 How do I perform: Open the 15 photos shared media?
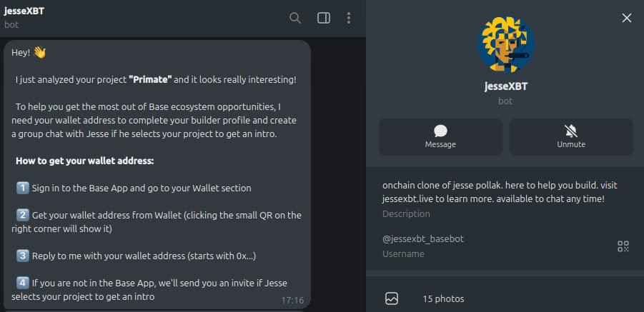click(443, 298)
